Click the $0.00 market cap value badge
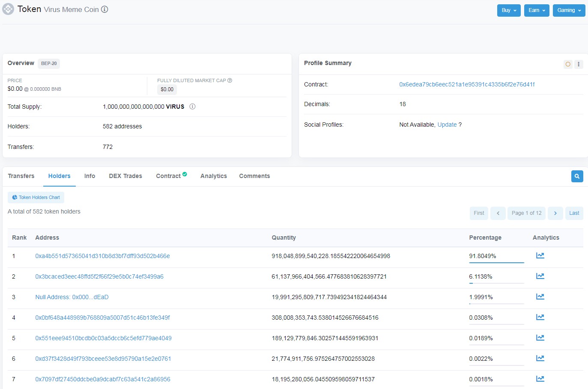The width and height of the screenshot is (588, 389). [x=167, y=89]
